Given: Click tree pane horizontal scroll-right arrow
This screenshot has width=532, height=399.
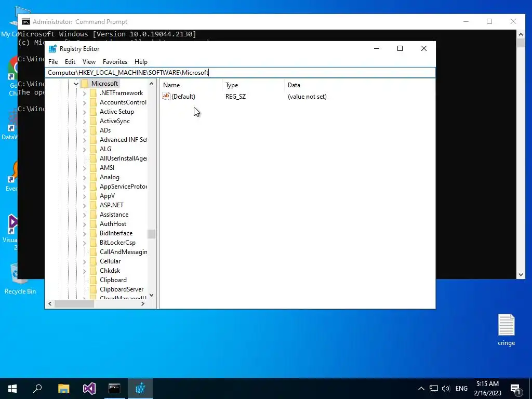Looking at the screenshot, I should (x=143, y=303).
